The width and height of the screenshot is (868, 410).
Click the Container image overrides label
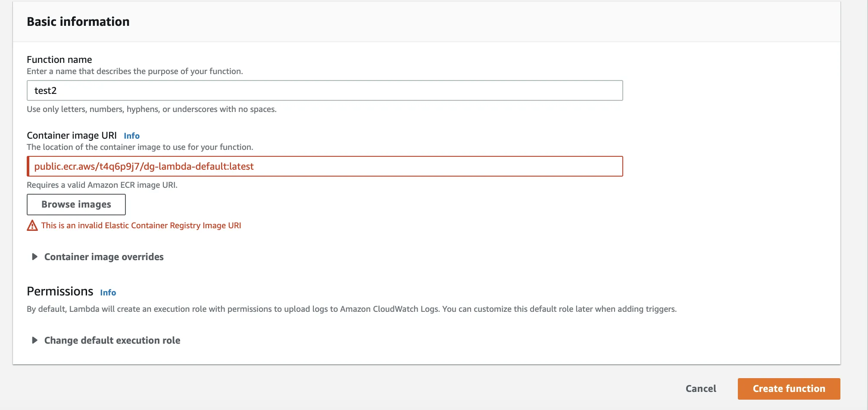point(104,257)
